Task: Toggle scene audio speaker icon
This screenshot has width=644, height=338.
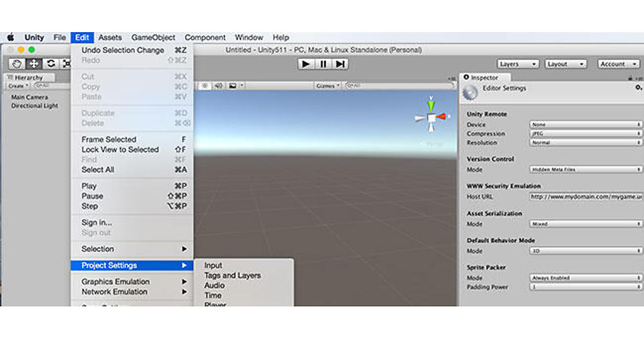Action: (218, 86)
